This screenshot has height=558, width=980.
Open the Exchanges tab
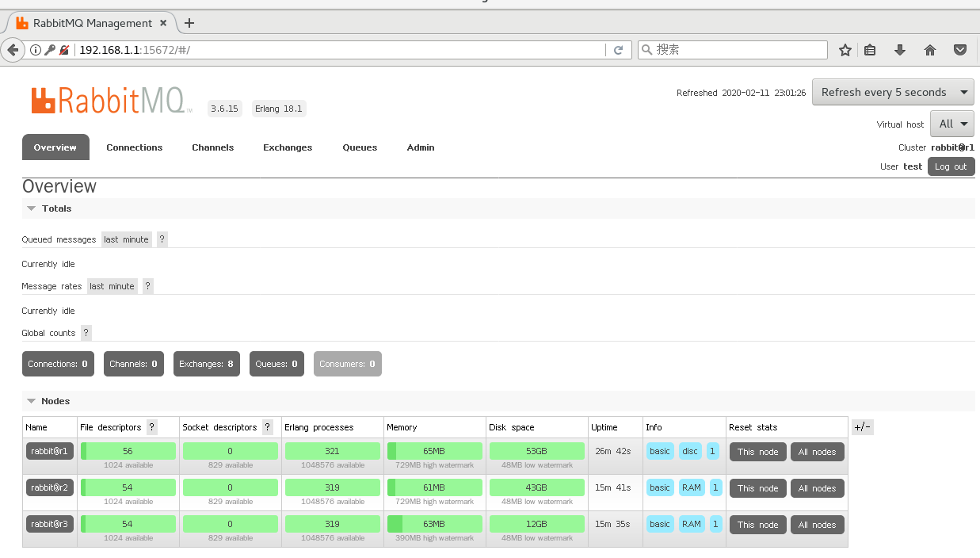point(288,147)
